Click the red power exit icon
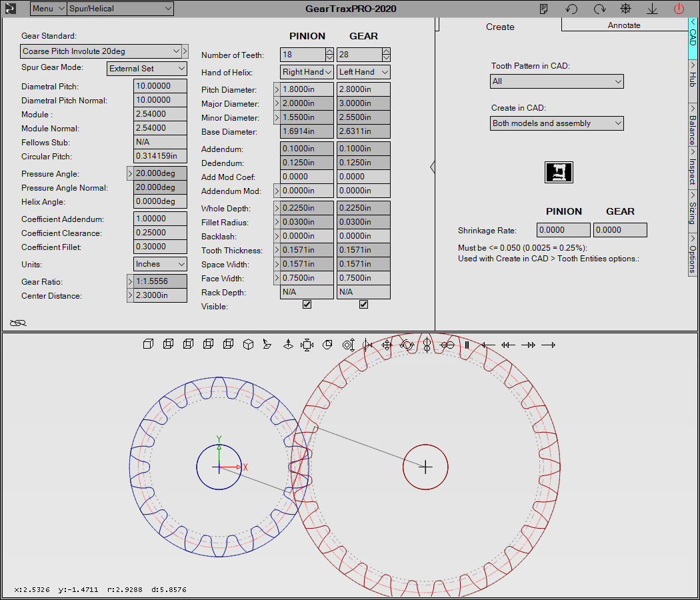 point(679,9)
